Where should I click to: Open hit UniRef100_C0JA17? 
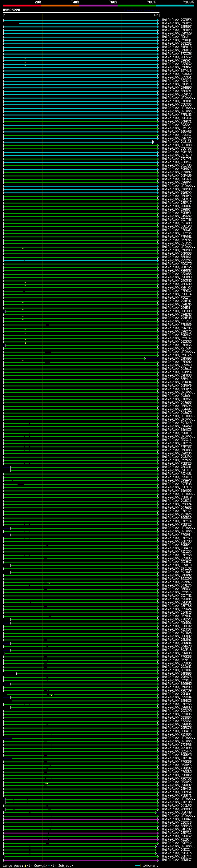click(176, 369)
